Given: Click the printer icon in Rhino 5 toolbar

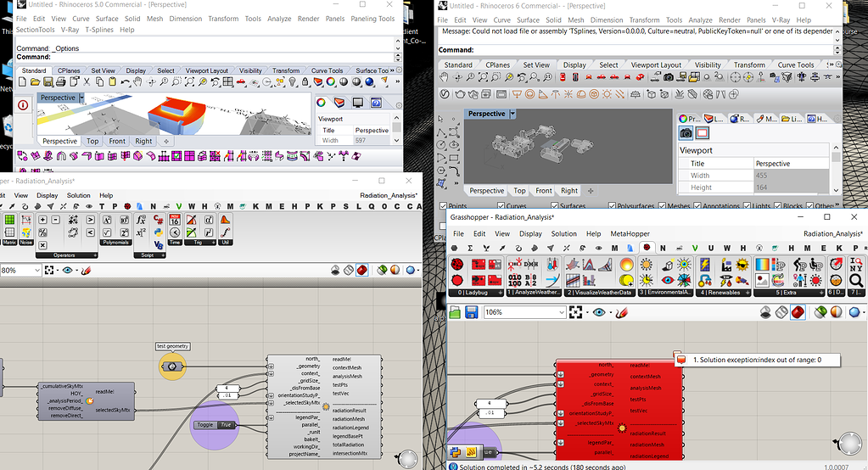Looking at the screenshot, I should [x=60, y=82].
